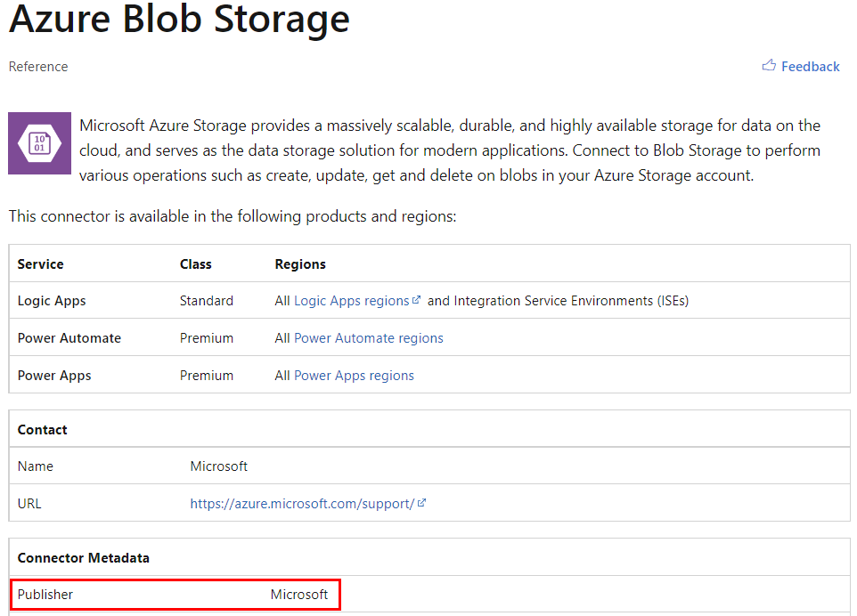Viewport: 857px width, 616px height.
Task: Click the Power Apps service cell
Action: click(x=54, y=376)
